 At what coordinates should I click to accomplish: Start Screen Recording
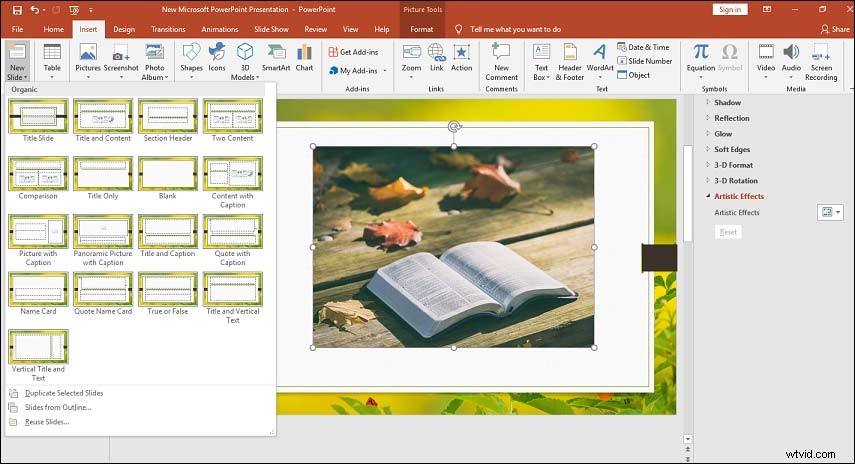pyautogui.click(x=821, y=62)
